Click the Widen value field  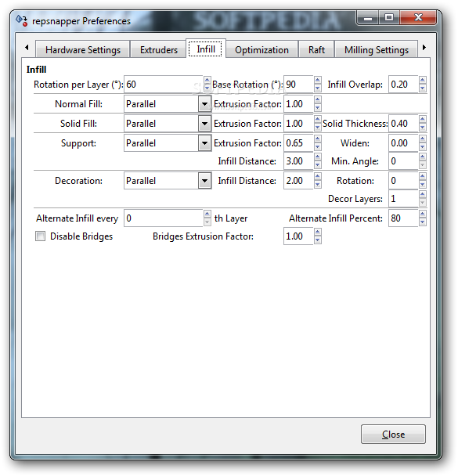click(x=403, y=143)
